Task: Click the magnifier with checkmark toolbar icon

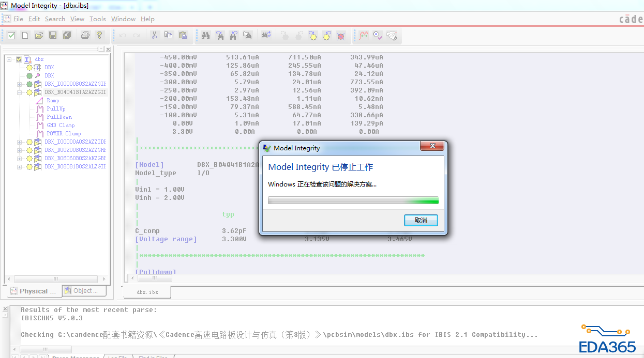Action: pos(378,36)
